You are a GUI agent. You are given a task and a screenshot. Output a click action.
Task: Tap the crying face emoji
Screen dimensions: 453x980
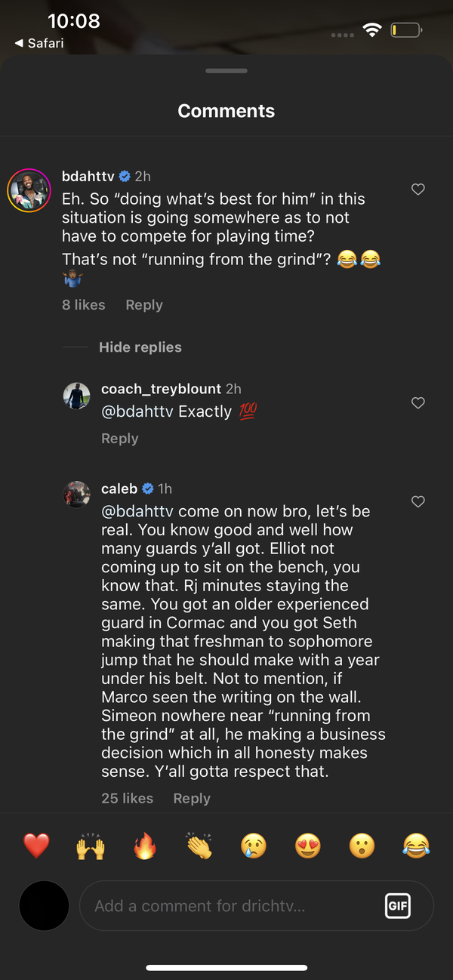coord(254,846)
